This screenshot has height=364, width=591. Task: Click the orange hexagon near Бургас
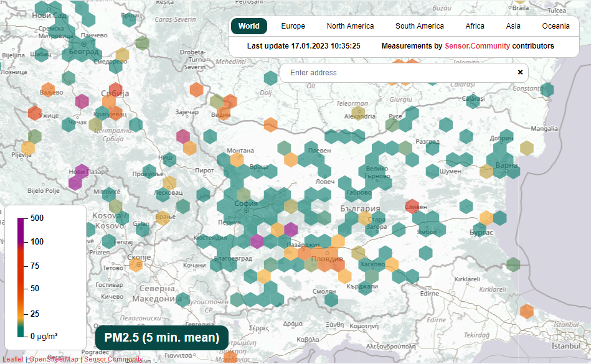pyautogui.click(x=485, y=218)
